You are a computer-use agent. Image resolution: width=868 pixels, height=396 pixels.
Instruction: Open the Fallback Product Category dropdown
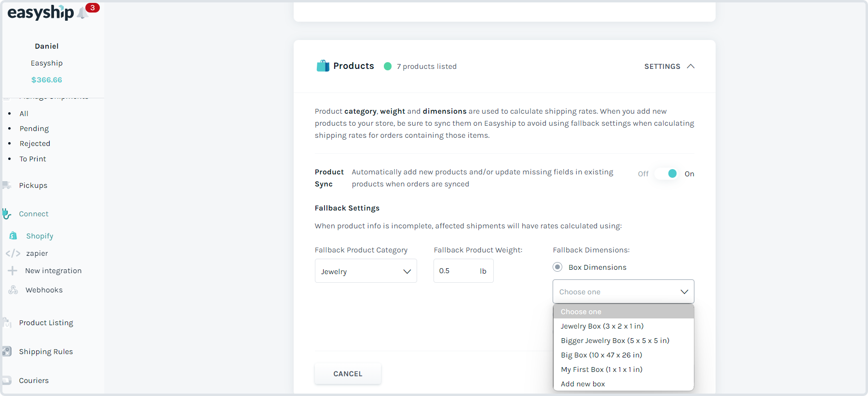click(x=366, y=271)
